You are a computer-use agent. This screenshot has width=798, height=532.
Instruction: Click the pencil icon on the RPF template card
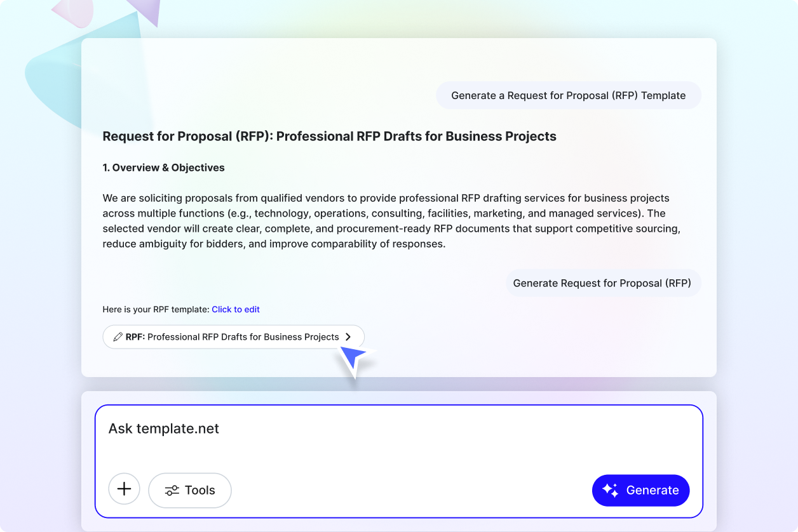[x=118, y=336]
